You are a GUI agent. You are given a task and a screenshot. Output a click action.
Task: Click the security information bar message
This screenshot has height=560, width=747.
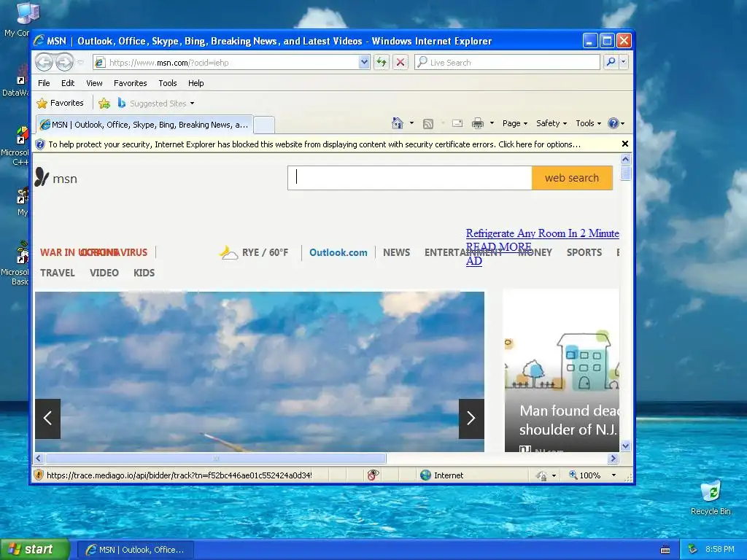point(314,144)
